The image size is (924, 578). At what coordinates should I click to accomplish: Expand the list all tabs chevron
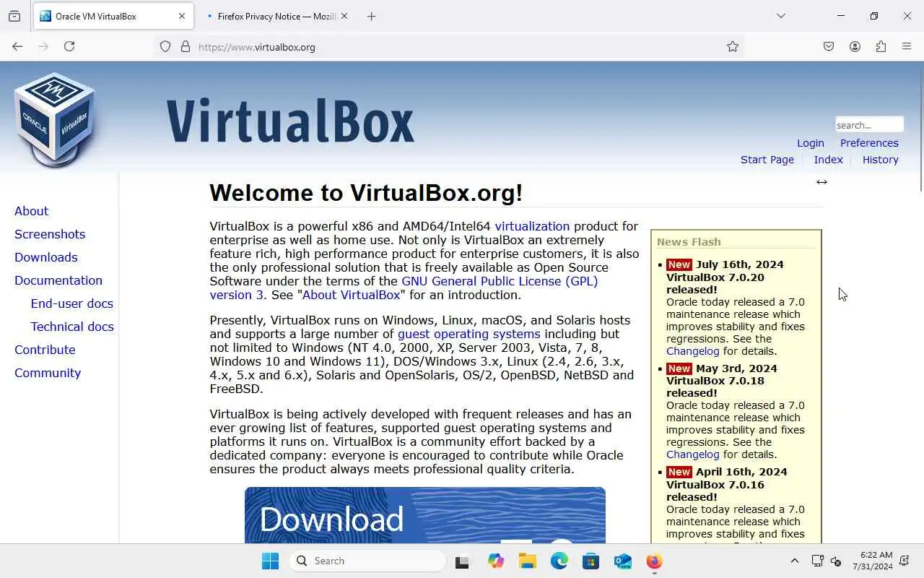click(x=780, y=16)
